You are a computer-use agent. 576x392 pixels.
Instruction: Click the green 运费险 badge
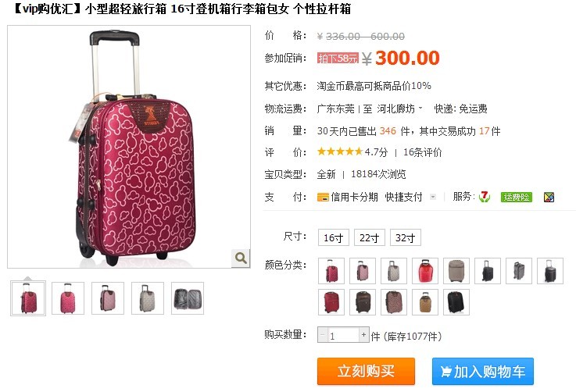(516, 197)
